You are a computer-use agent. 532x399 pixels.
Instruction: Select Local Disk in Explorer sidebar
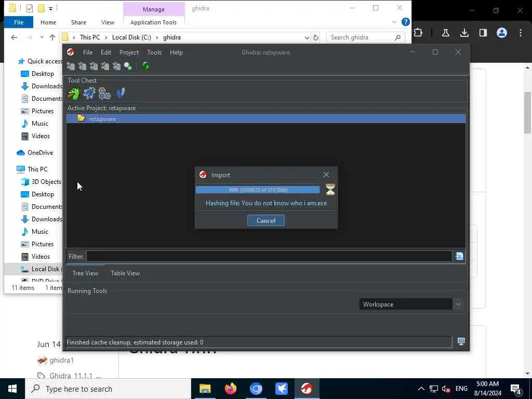(x=33, y=269)
